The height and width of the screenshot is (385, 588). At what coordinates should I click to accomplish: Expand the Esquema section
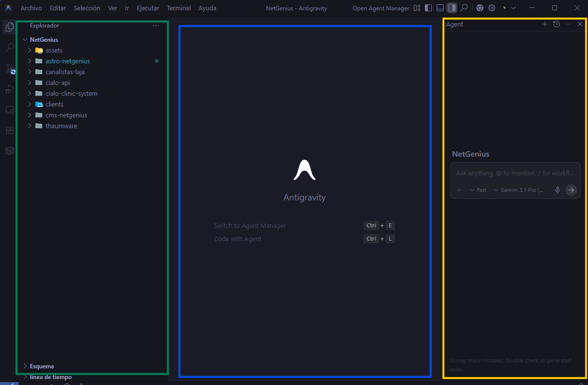42,366
